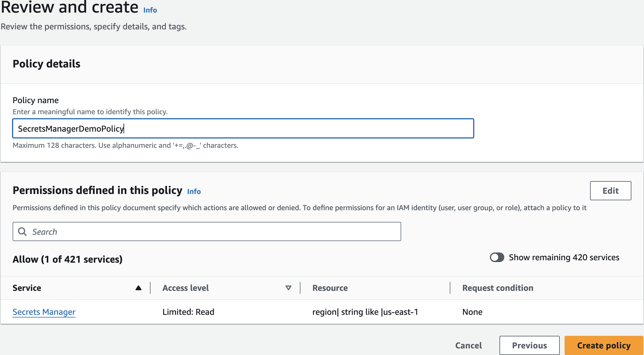644x355 pixels.
Task: Click the search magnifier icon
Action: [22, 231]
